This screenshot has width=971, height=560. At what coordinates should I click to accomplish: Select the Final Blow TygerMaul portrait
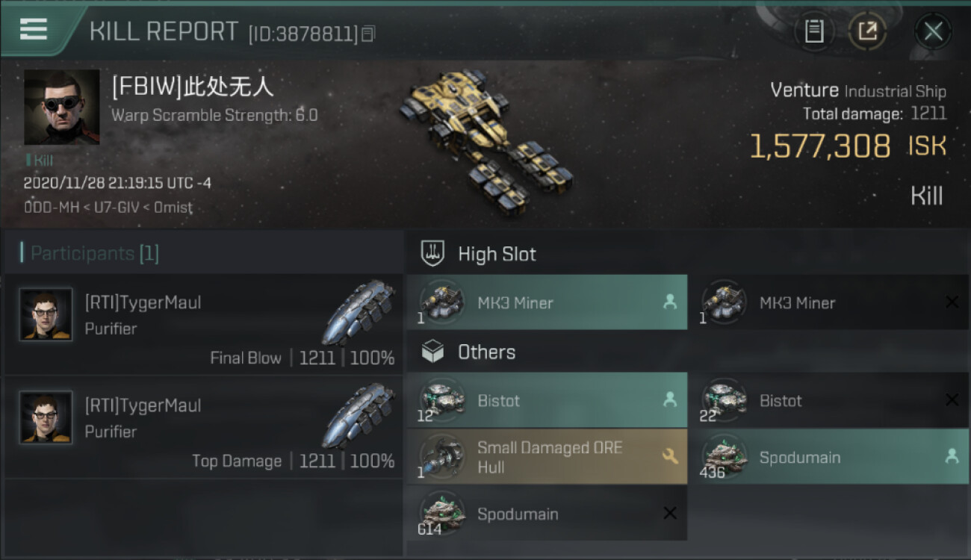click(46, 314)
